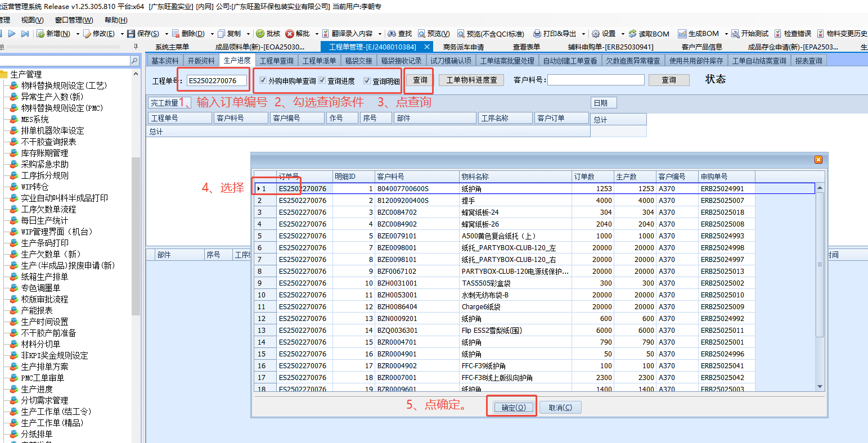Click the 工单物料进度查 button

click(471, 80)
